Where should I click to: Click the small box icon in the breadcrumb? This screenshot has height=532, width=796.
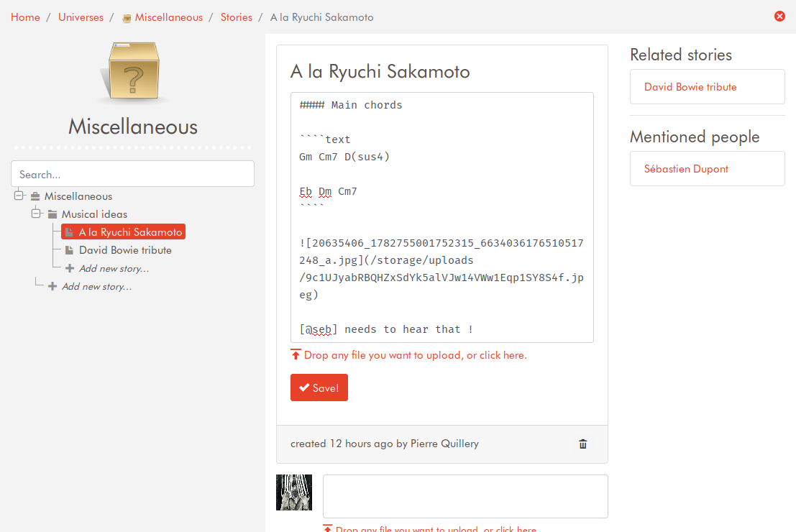(127, 18)
